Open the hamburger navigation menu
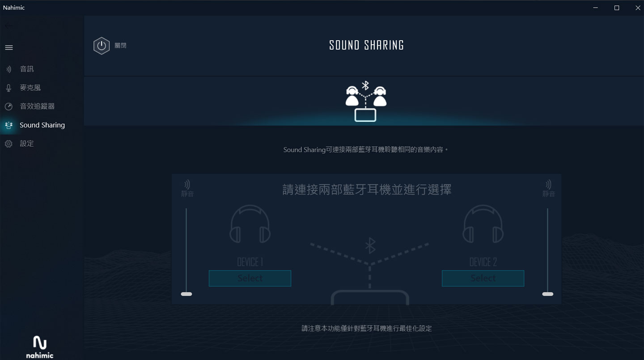The height and width of the screenshot is (360, 644). click(8, 47)
